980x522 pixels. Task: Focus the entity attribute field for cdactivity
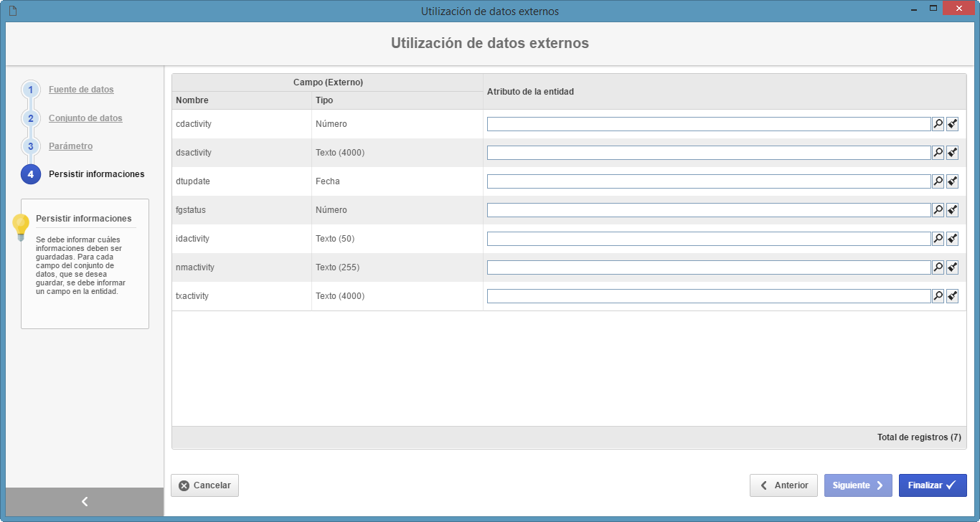709,124
